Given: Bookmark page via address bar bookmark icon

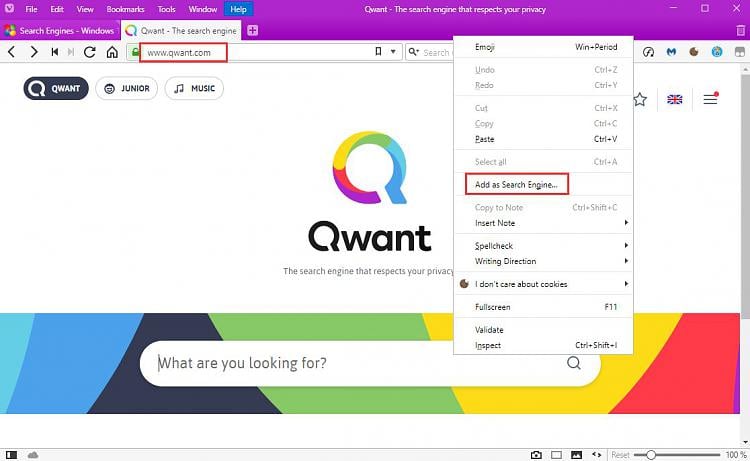Looking at the screenshot, I should (x=378, y=51).
